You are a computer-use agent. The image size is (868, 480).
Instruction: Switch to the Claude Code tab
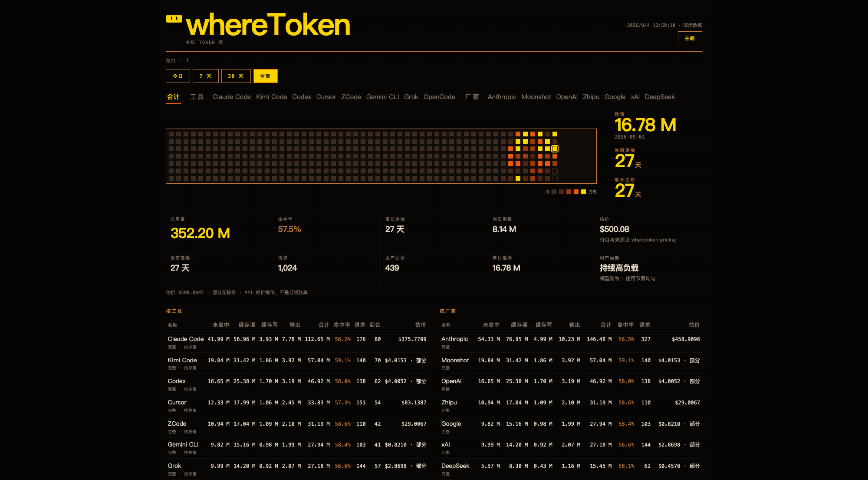point(231,97)
